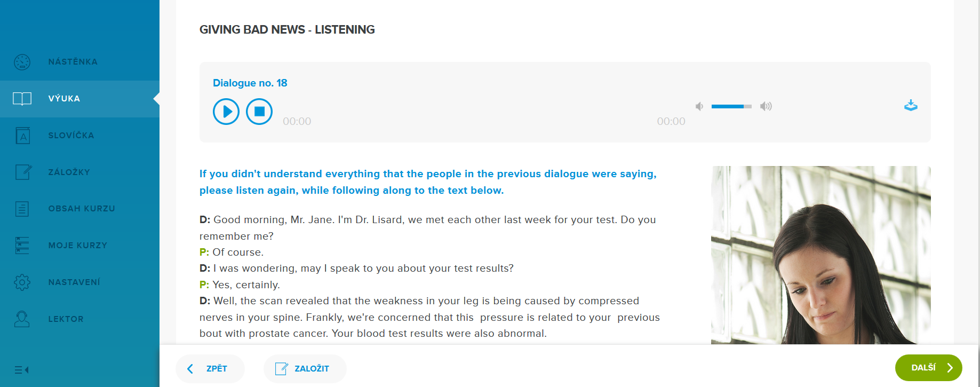Collapse the sidebar menu
This screenshot has height=387, width=980.
(21, 370)
